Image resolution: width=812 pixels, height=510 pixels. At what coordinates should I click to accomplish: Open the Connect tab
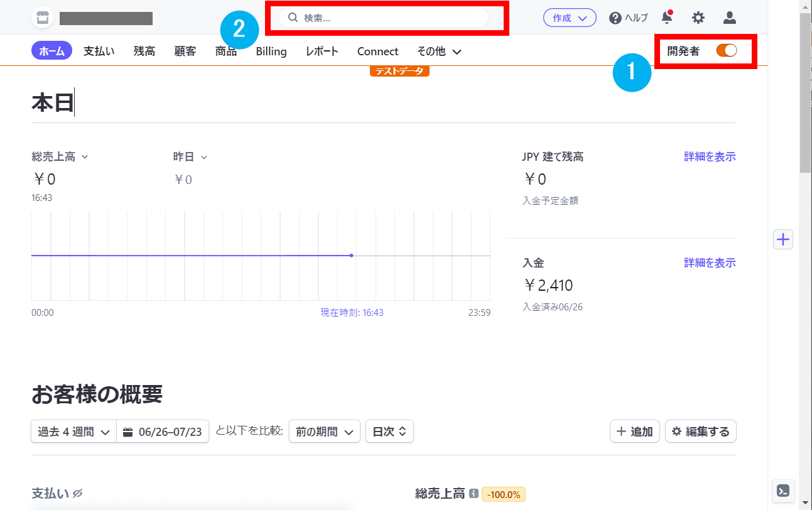(x=378, y=52)
